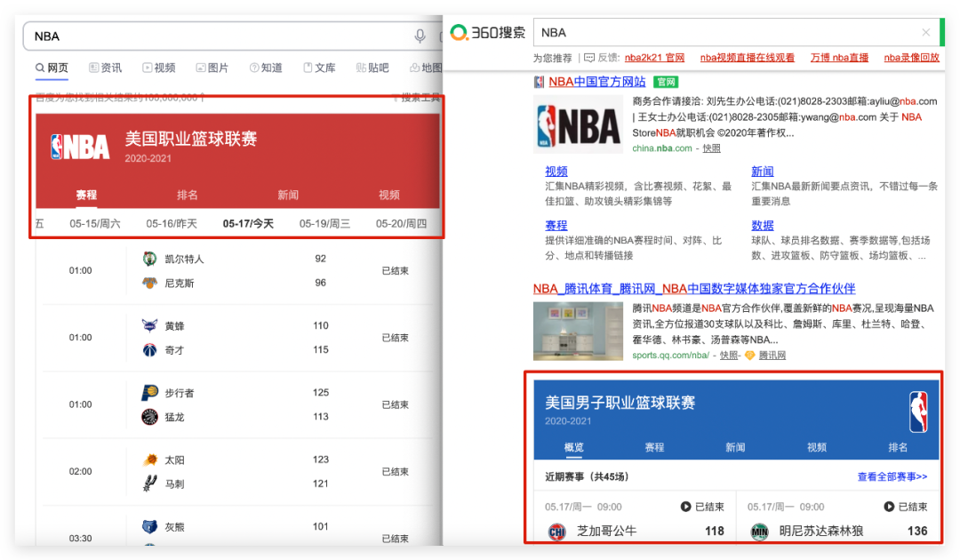Viewport: 960px width, 560px height.
Task: Click play icon beside 芝加哥公牛 已结束
Action: coord(685,507)
